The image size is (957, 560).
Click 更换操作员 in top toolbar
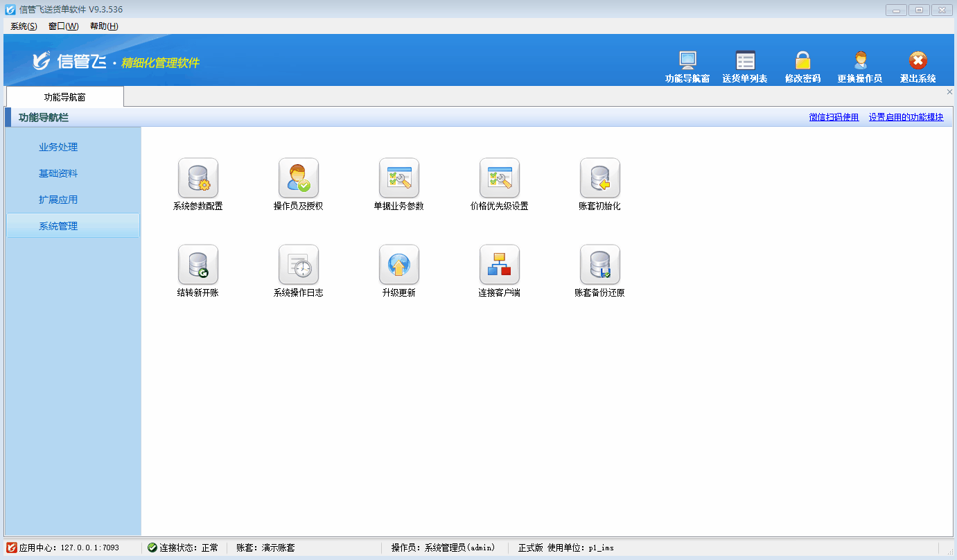tap(859, 67)
